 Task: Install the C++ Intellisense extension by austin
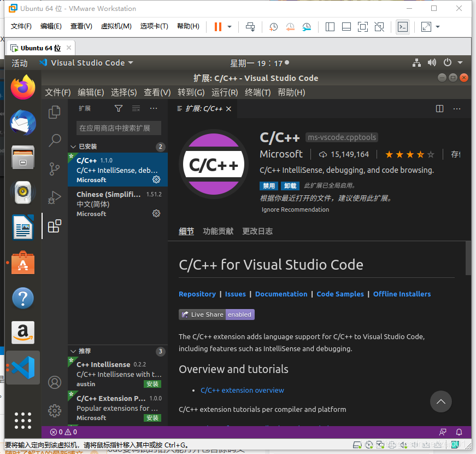[152, 384]
